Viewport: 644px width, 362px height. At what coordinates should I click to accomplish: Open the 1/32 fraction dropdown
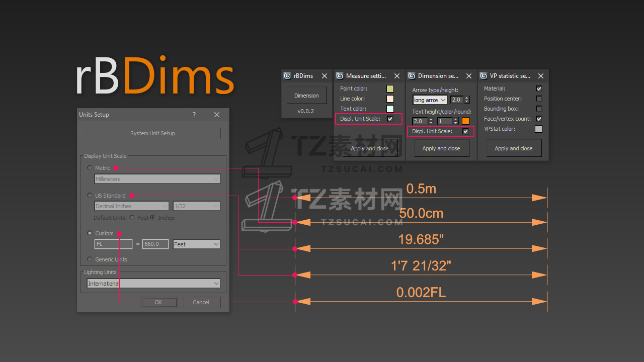(197, 206)
